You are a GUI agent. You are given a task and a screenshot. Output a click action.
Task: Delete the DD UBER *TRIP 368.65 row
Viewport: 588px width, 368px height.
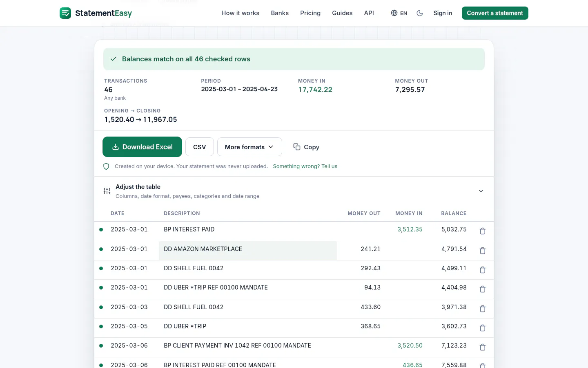coord(483,328)
